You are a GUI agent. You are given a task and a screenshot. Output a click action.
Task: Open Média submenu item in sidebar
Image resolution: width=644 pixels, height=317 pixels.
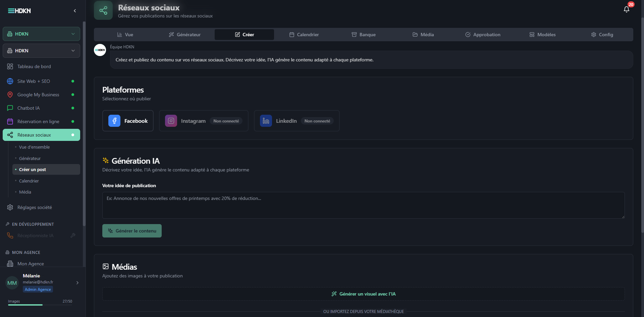click(46, 192)
